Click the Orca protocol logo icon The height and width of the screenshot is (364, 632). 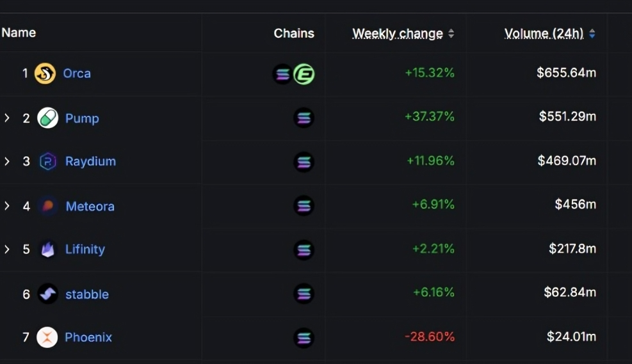click(x=45, y=74)
